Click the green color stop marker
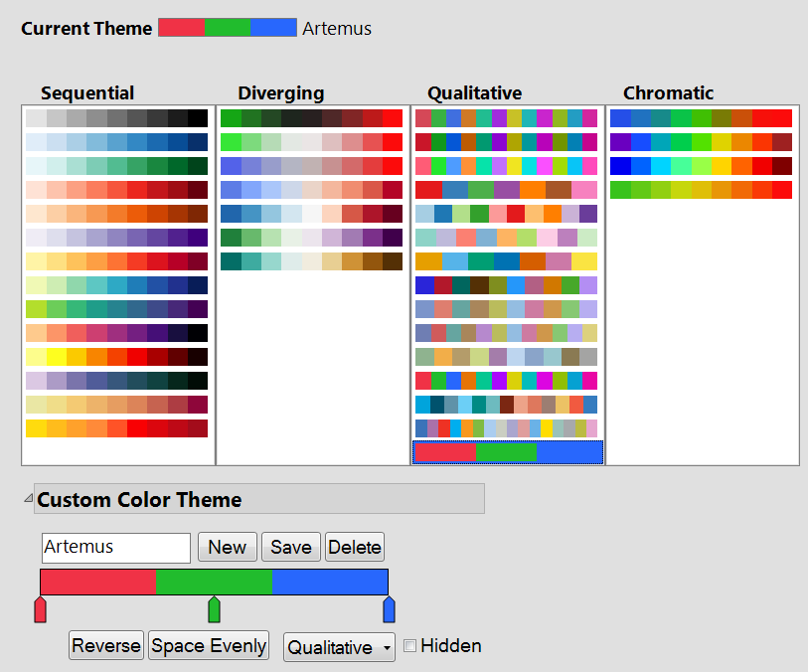The image size is (808, 672). coord(214,610)
